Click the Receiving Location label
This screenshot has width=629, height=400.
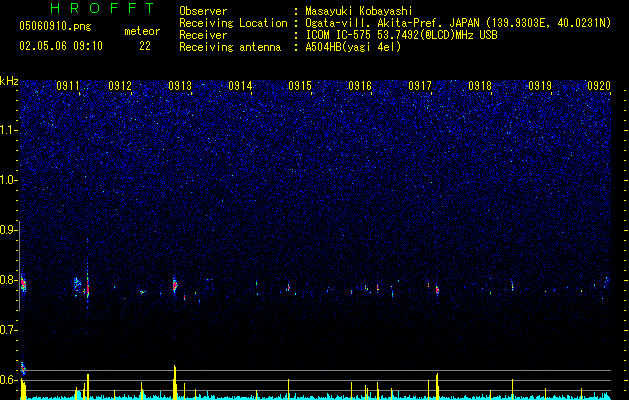click(x=233, y=23)
